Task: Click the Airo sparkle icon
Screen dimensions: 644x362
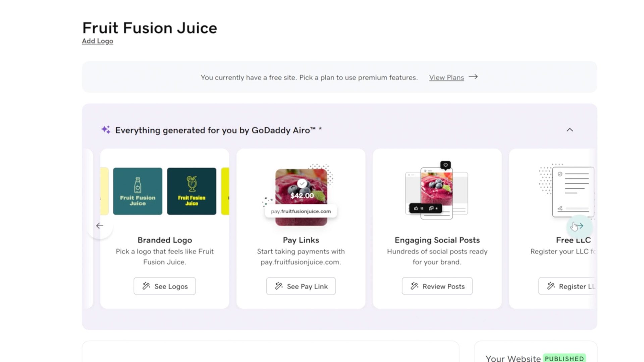Action: point(105,130)
